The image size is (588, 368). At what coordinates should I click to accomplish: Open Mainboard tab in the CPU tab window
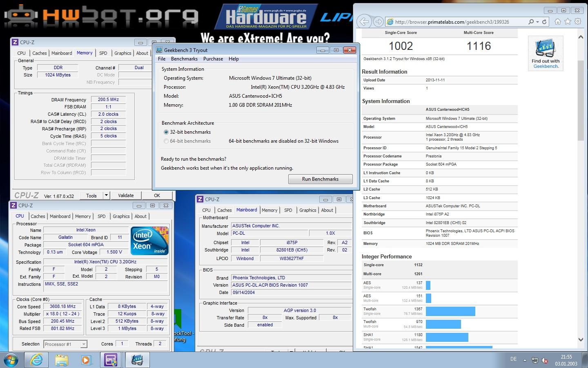tap(60, 216)
